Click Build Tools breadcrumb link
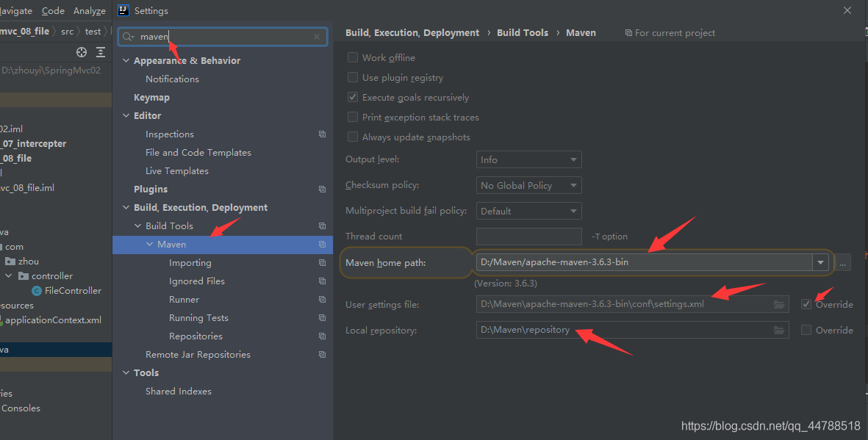 [x=523, y=32]
